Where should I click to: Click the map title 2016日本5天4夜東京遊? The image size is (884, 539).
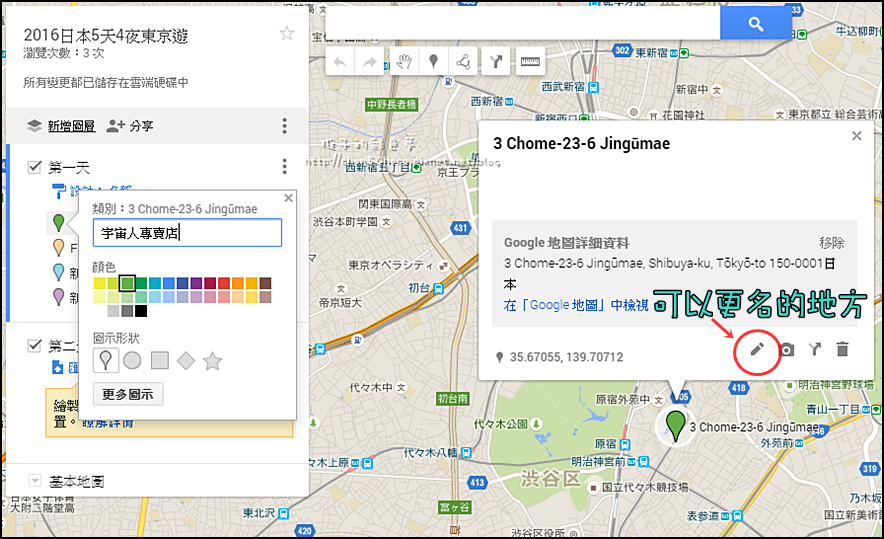[105, 36]
